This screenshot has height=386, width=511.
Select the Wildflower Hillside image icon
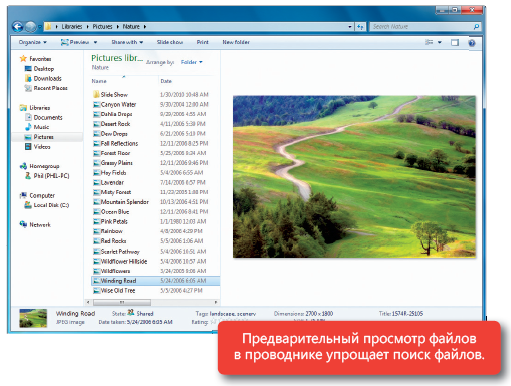pyautogui.click(x=96, y=262)
